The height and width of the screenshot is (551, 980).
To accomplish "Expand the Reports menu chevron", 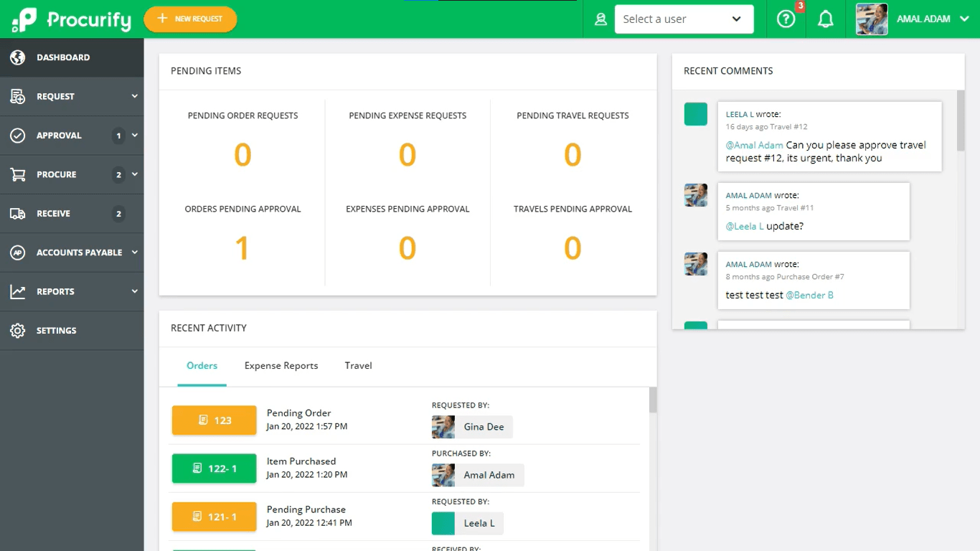I will pyautogui.click(x=134, y=291).
